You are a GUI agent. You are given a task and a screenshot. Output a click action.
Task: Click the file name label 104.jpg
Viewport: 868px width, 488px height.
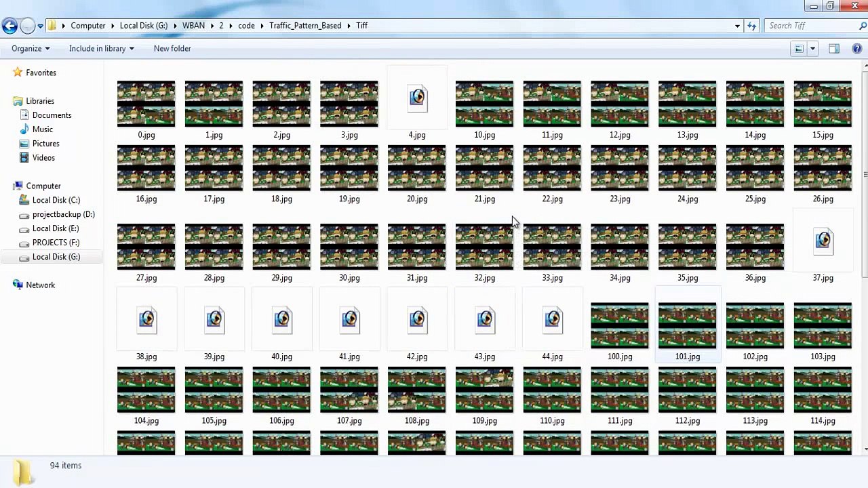(146, 421)
